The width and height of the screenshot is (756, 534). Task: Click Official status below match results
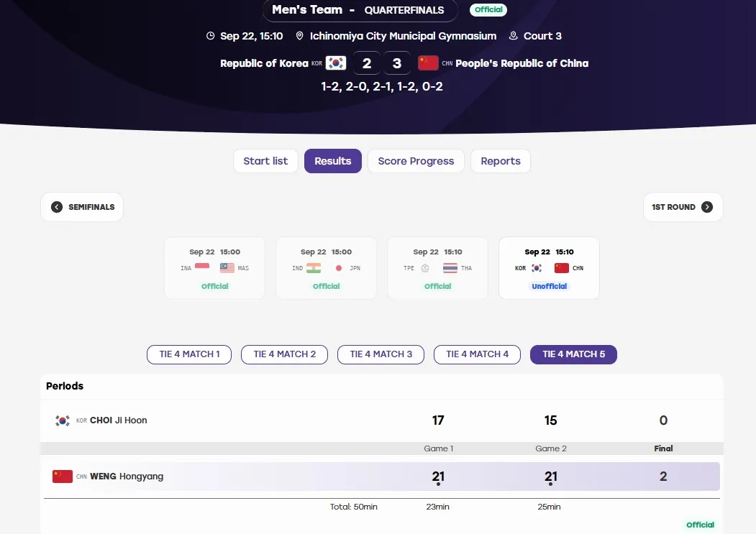pyautogui.click(x=700, y=525)
